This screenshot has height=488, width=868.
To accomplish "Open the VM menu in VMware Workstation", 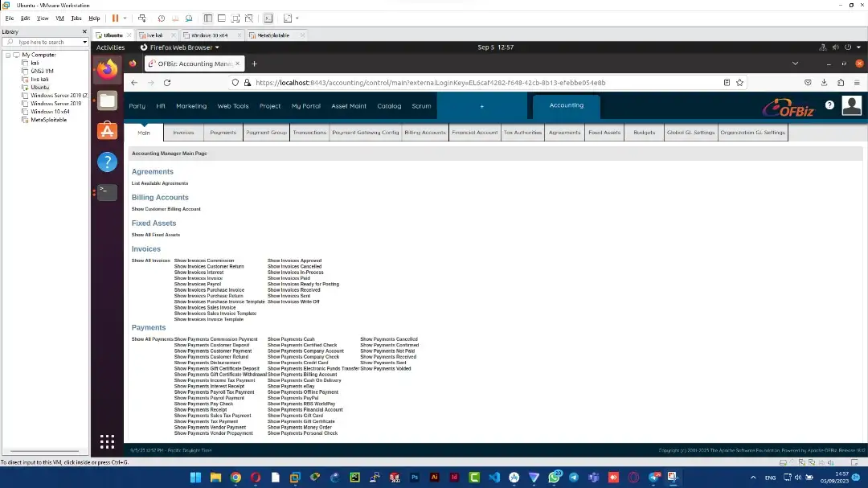I will pos(61,18).
